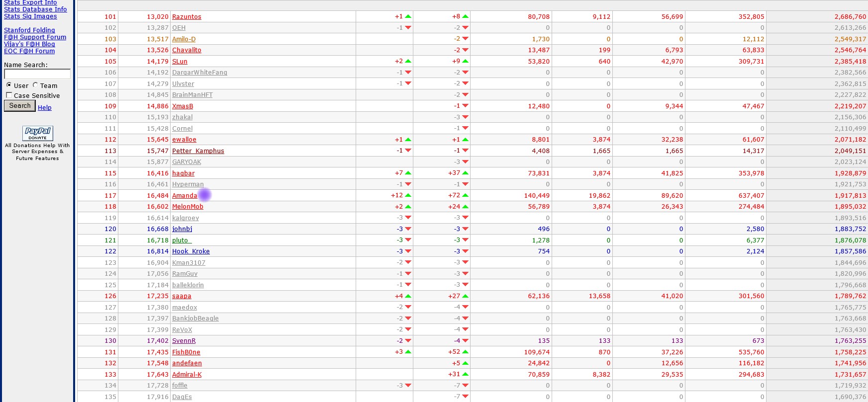The image size is (868, 402).
Task: Open the Stanford Folding link
Action: coord(29,30)
